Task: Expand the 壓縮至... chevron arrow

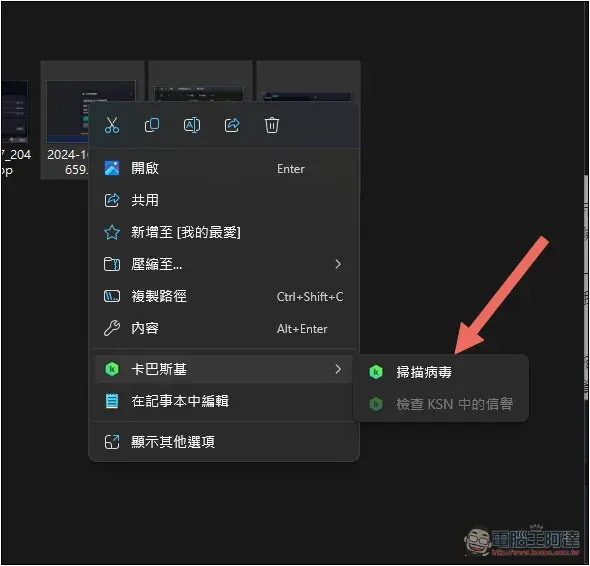Action: (x=338, y=264)
